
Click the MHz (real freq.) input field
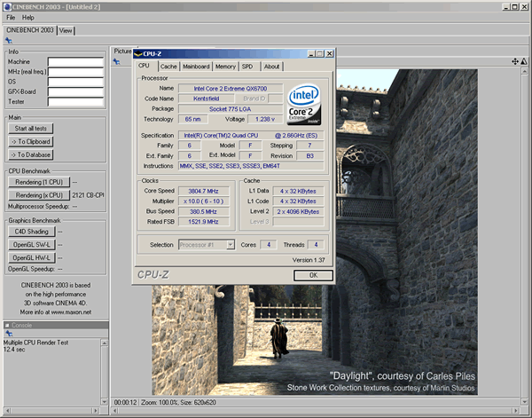75,72
